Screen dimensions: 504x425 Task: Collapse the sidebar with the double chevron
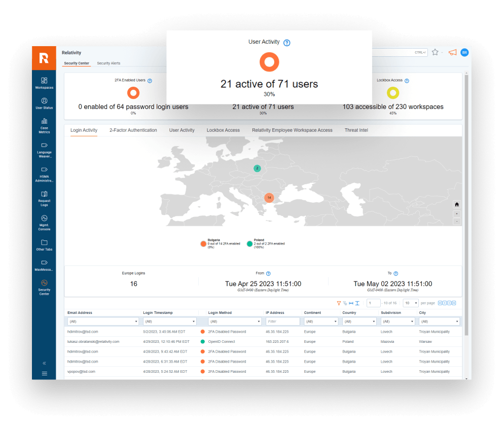[x=44, y=363]
